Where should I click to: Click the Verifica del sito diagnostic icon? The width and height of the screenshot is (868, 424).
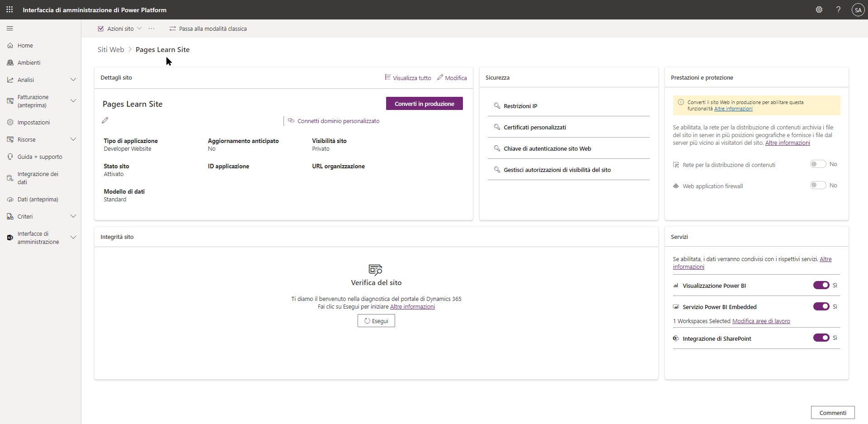pos(376,270)
